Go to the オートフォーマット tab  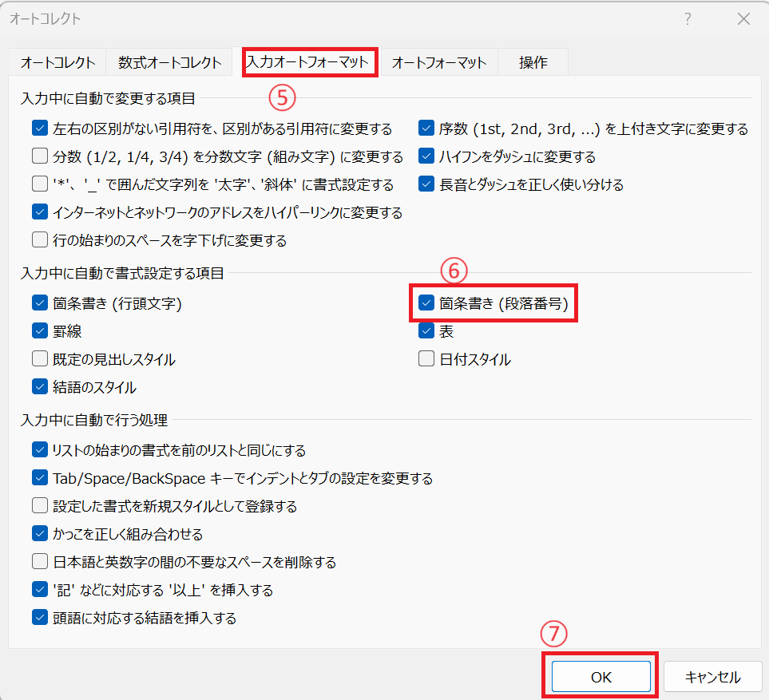pos(439,62)
